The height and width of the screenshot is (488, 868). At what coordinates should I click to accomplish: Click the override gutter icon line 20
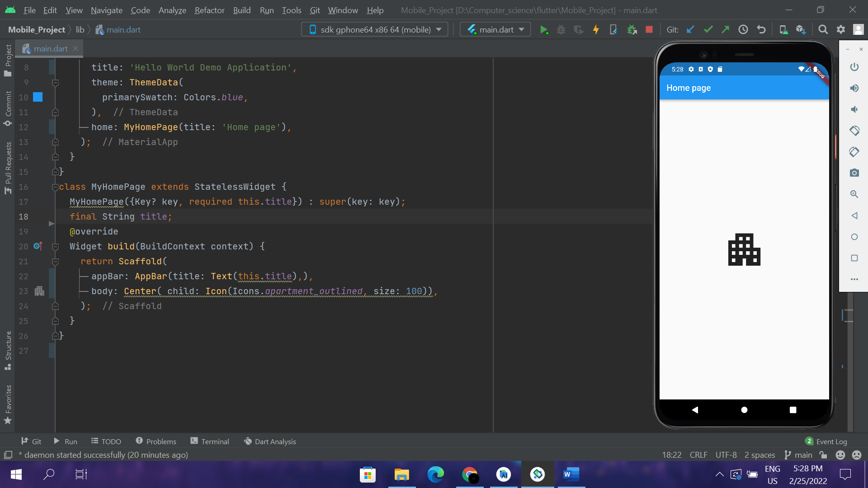point(38,246)
